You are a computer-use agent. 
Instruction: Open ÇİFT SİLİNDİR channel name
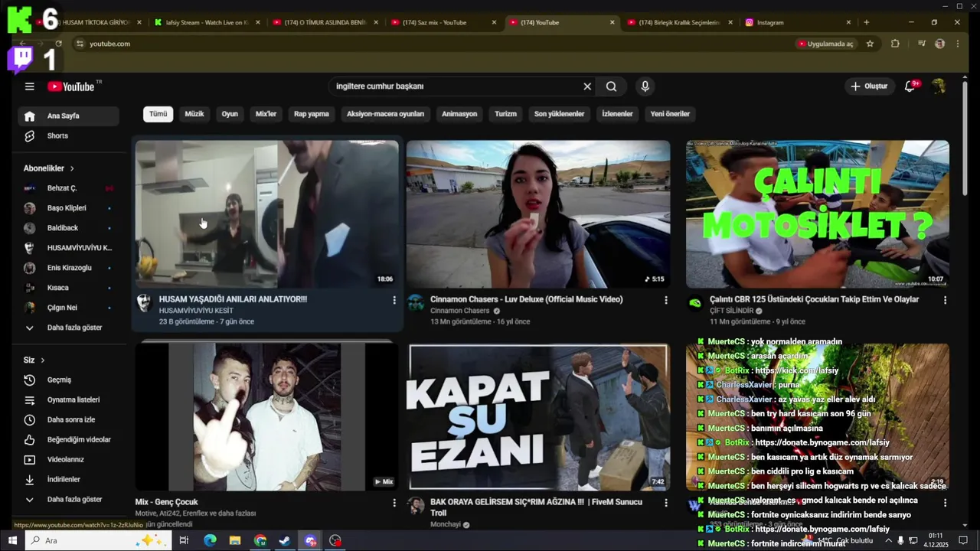coord(732,311)
